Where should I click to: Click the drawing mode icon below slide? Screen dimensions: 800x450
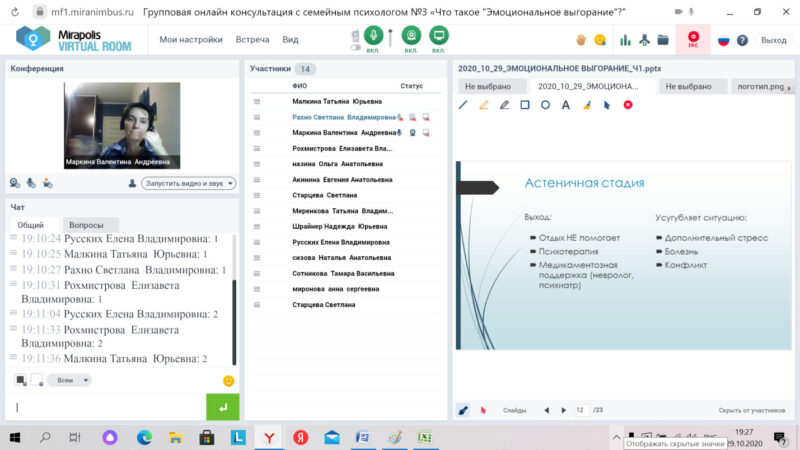click(463, 410)
